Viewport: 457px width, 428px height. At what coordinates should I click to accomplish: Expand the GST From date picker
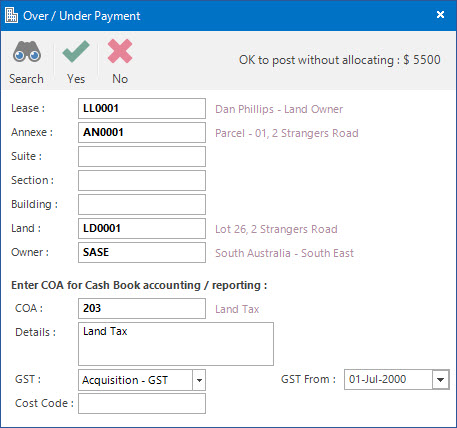440,379
